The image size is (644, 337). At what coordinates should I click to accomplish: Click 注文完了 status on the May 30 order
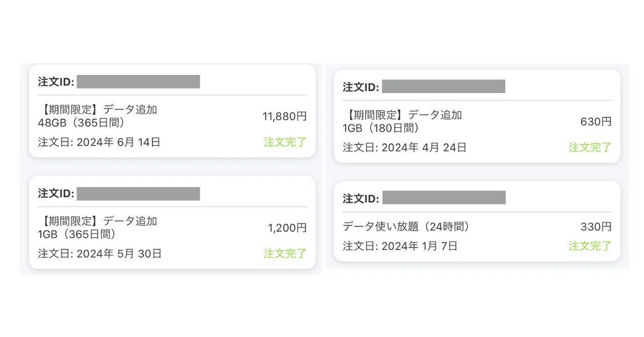click(x=286, y=253)
